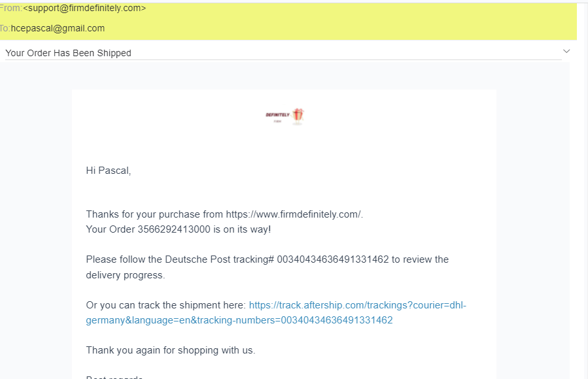Click the 'Hi Pascal,' greeting
Viewport: 588px width, 379px height.
(x=109, y=171)
